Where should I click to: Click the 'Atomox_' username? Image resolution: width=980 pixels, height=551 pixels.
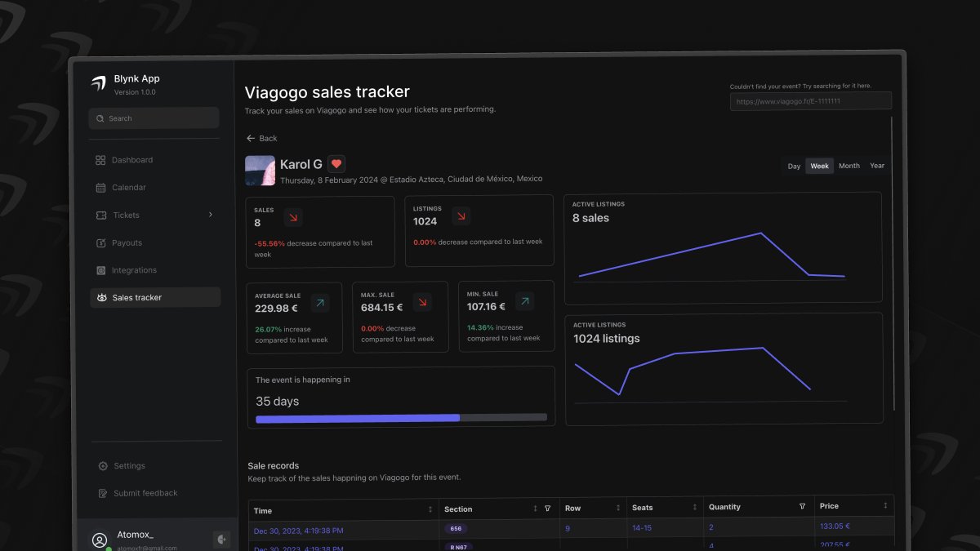pos(135,534)
